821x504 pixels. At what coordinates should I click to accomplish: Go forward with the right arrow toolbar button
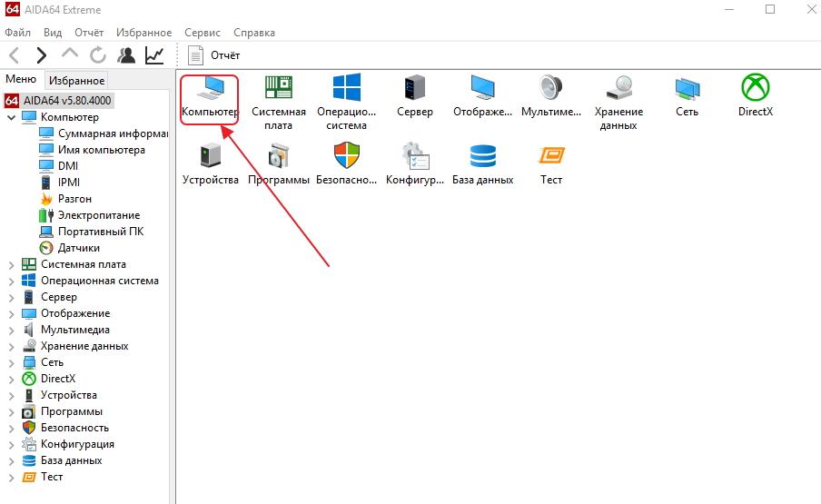click(x=42, y=55)
